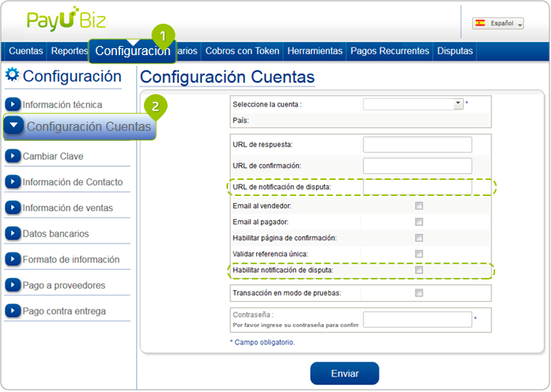Click the gear icon beside Configuración heading
The image size is (551, 392).
tap(13, 74)
